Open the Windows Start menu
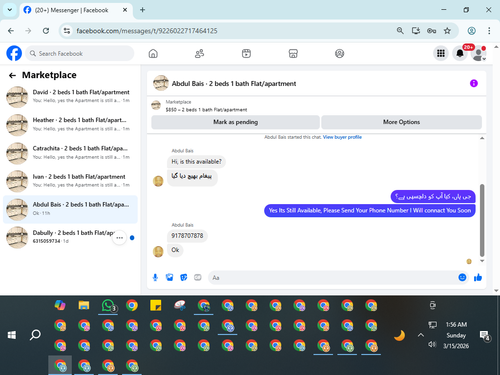The image size is (500, 375). 12,335
